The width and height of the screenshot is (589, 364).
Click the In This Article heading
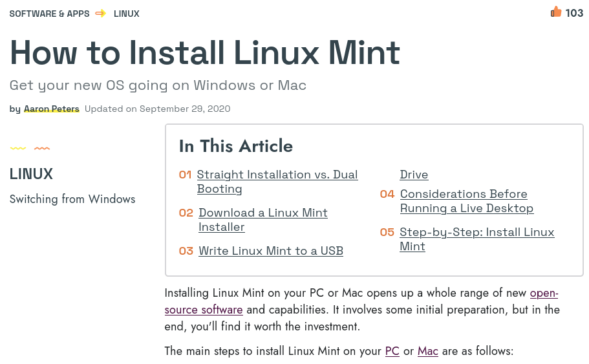pos(236,145)
